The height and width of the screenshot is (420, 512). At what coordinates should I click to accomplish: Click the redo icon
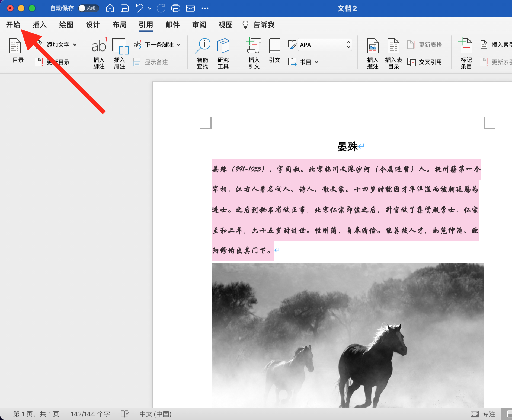click(161, 8)
